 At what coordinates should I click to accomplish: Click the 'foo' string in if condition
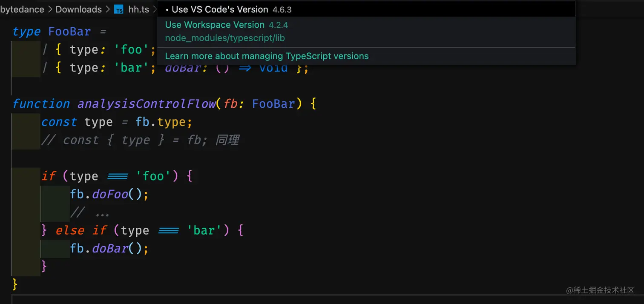click(153, 176)
